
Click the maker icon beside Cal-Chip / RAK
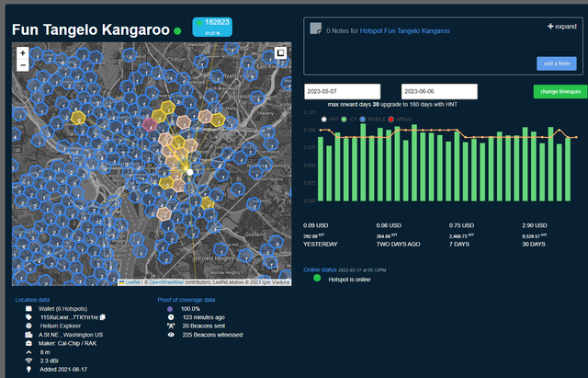28,343
